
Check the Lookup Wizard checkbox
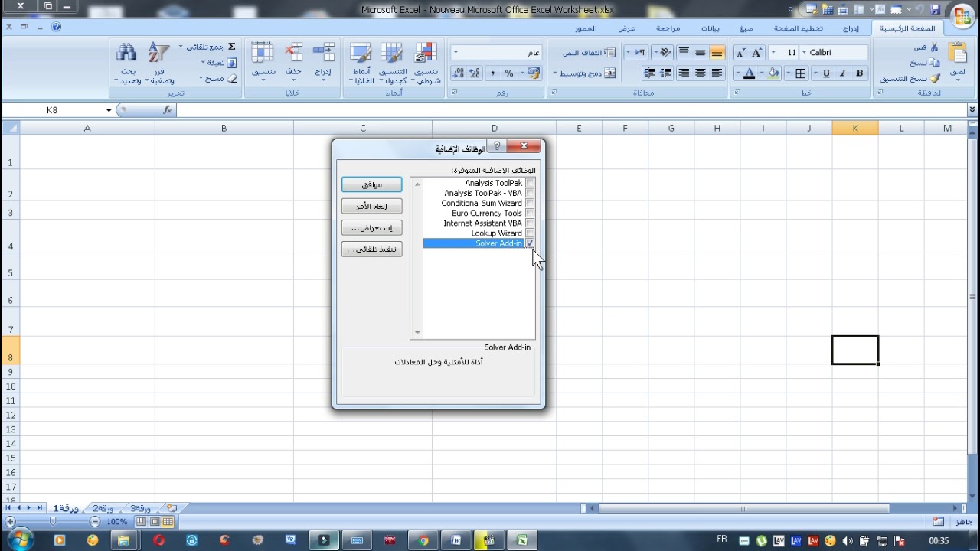[x=530, y=233]
